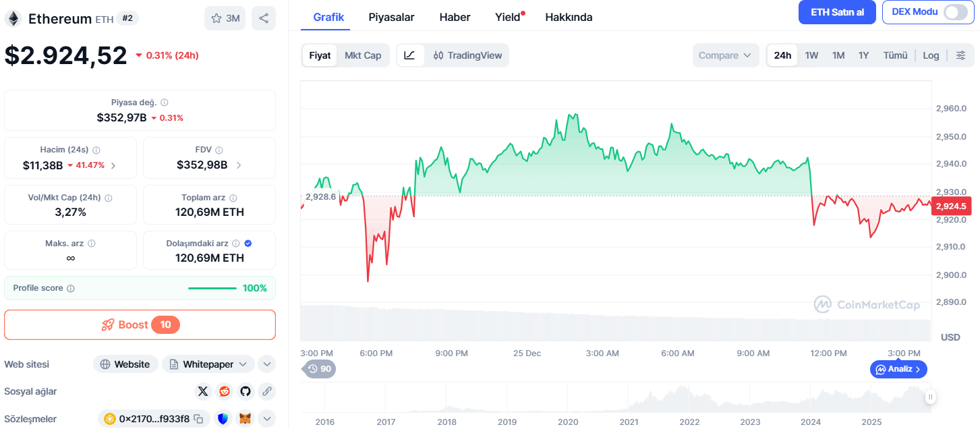
Task: Copy contract address 0×2170...f933f8
Action: pos(199,419)
